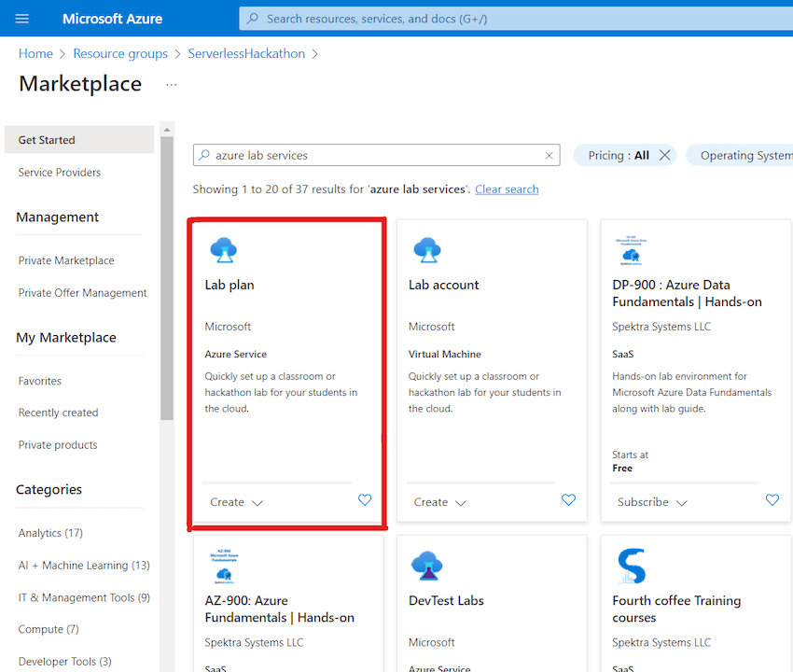
Task: Click the Clear search link
Action: click(x=507, y=189)
